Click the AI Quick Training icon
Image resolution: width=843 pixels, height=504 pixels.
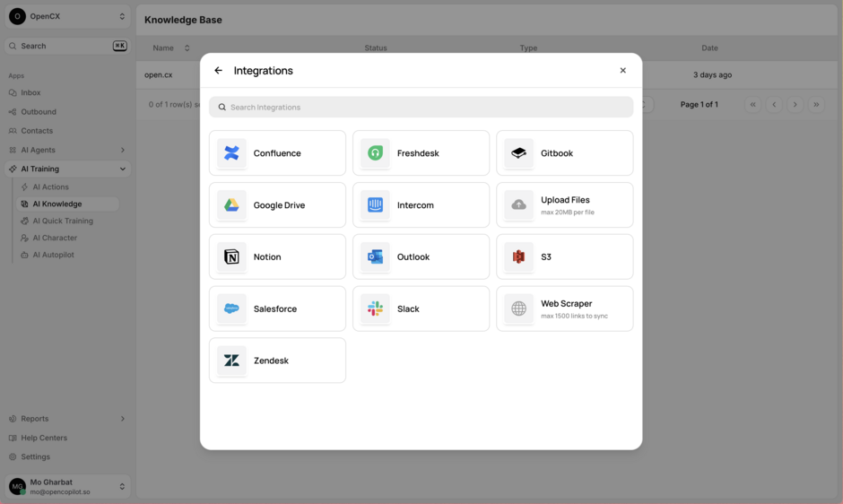point(24,222)
